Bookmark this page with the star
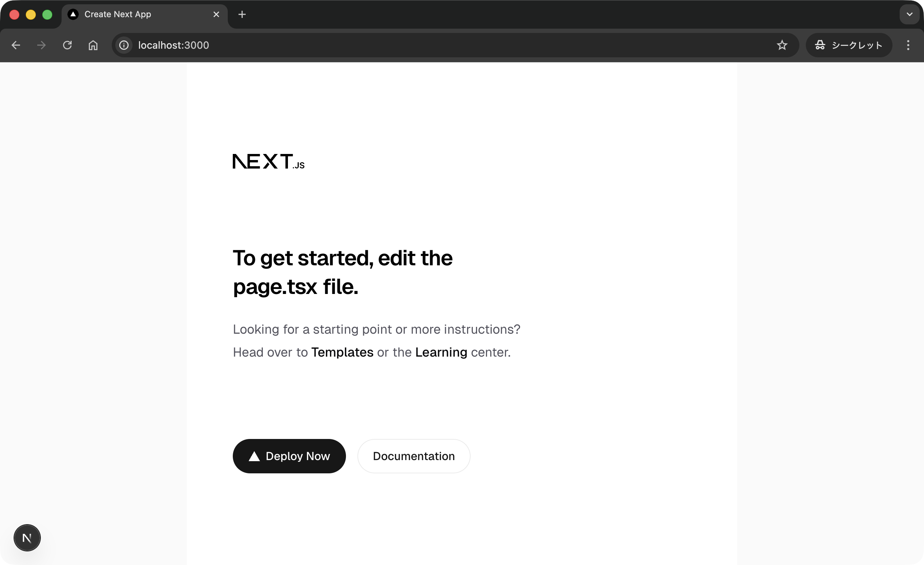 point(782,45)
